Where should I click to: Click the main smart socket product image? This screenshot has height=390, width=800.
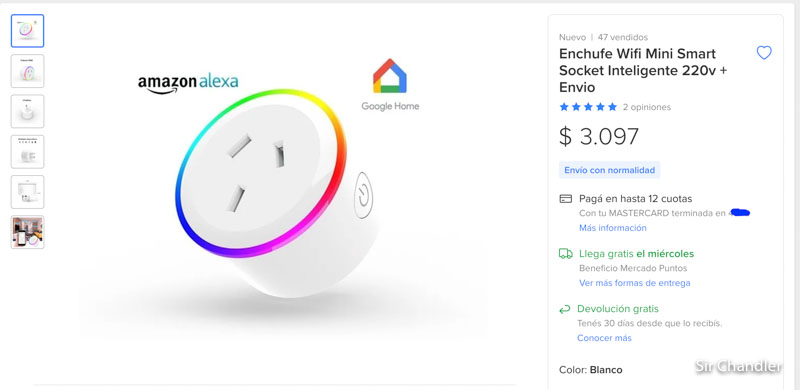click(x=278, y=193)
